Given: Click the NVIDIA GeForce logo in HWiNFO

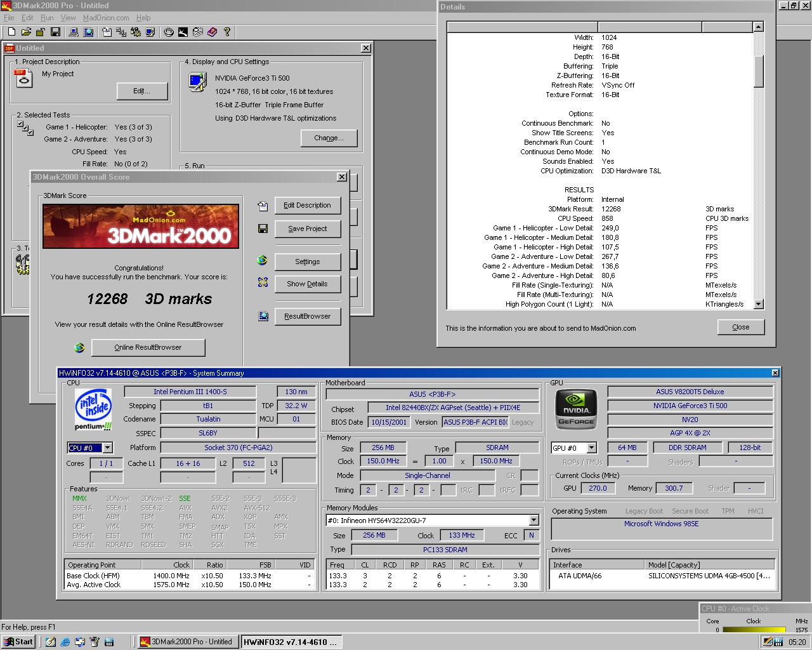Looking at the screenshot, I should tap(576, 409).
